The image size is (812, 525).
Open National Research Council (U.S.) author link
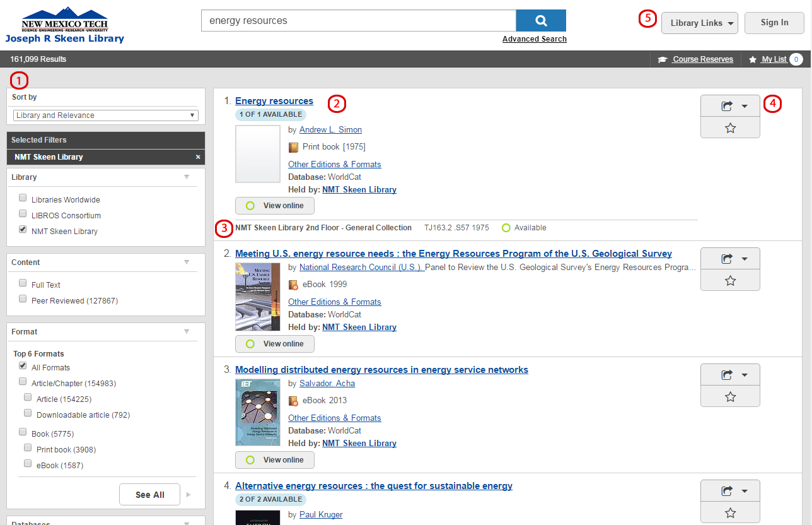pos(361,267)
